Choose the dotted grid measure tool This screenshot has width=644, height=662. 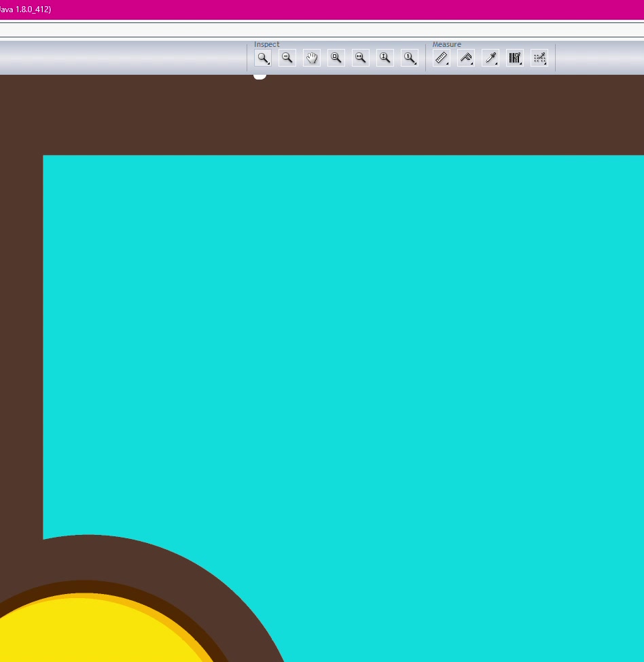pyautogui.click(x=539, y=58)
